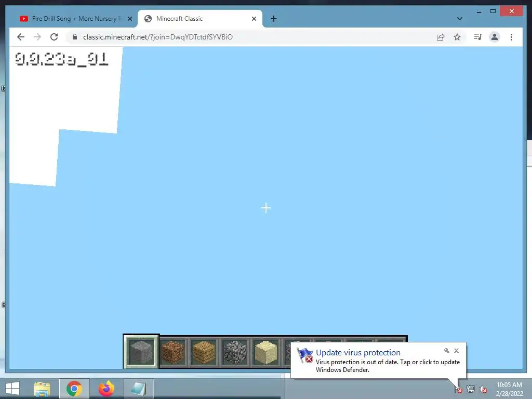Switch to Minecraft Classic tab

click(200, 19)
